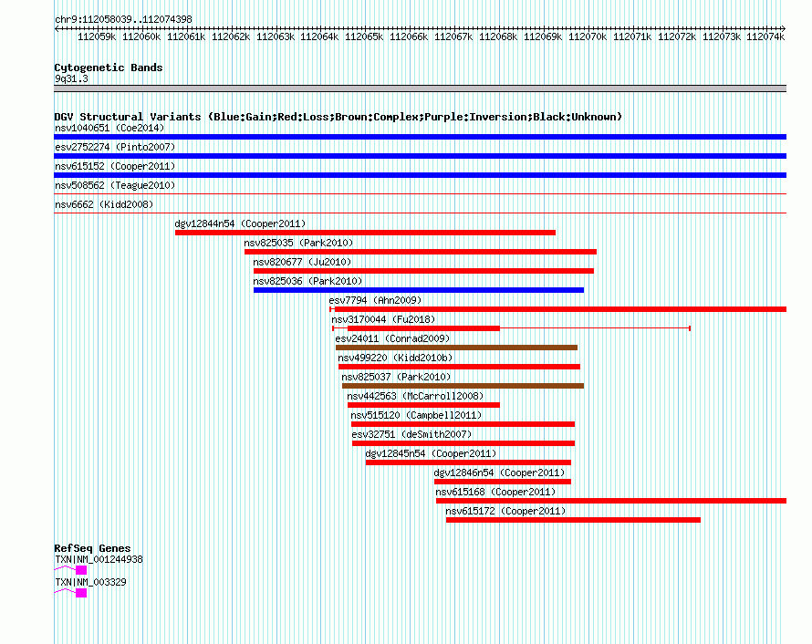This screenshot has width=812, height=644.
Task: Click the 112059k ruler tick label
Action: (x=97, y=36)
